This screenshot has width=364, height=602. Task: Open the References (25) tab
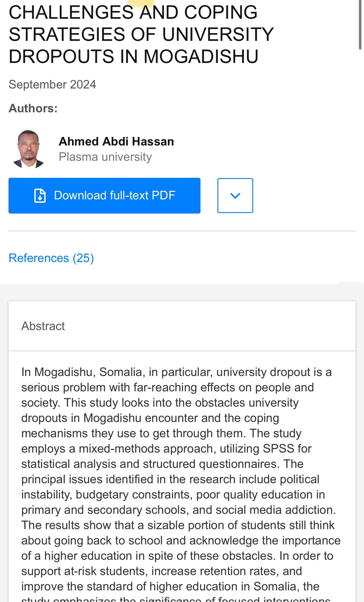[51, 258]
